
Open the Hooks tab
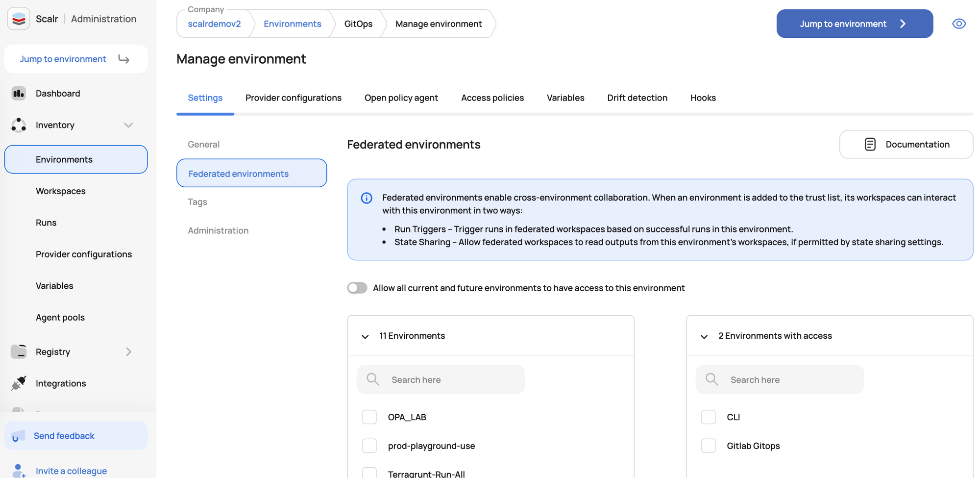pos(703,98)
